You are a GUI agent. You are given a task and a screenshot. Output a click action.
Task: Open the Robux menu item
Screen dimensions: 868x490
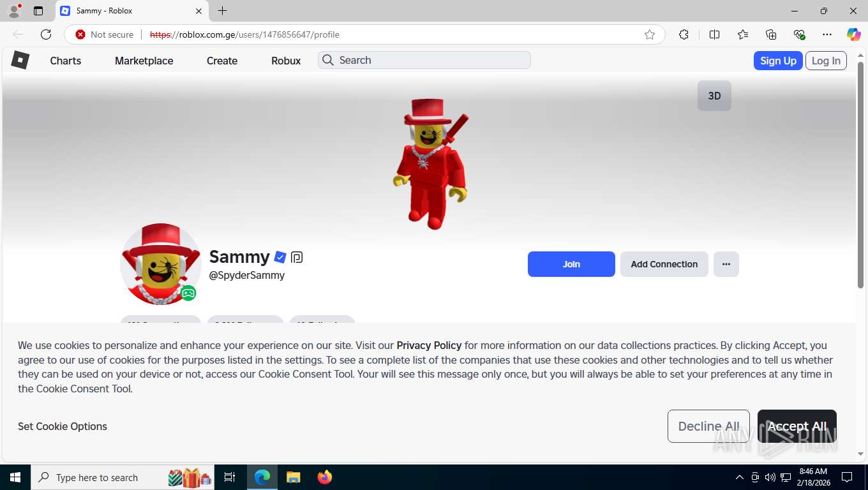pos(286,61)
